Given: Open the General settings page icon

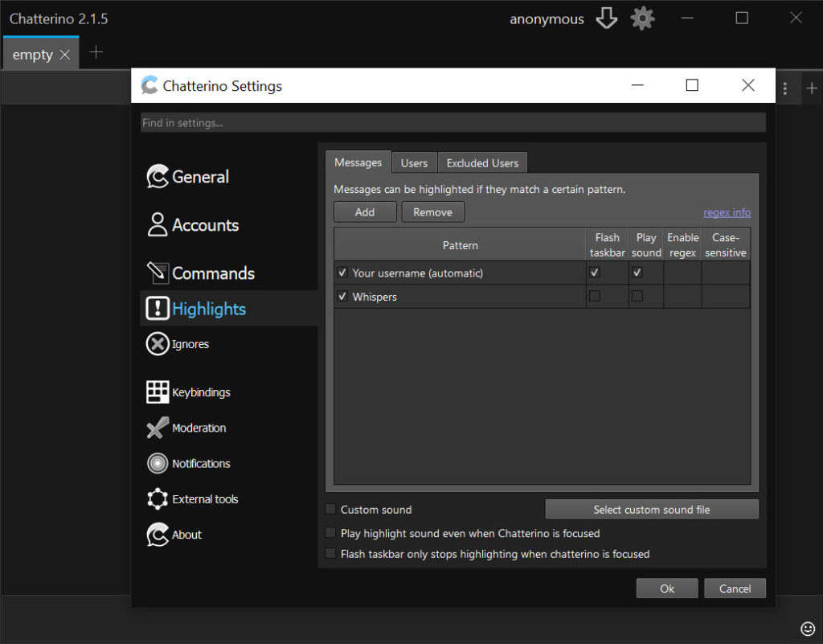Looking at the screenshot, I should pos(158,177).
